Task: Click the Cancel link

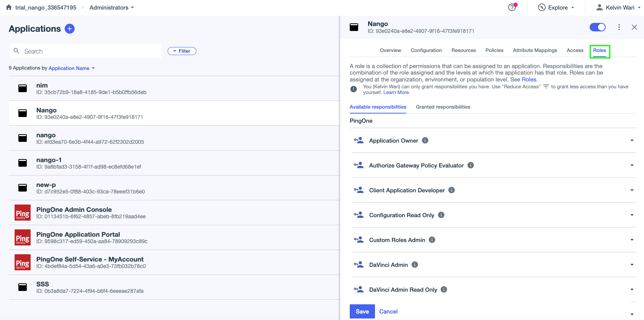Action: tap(388, 312)
